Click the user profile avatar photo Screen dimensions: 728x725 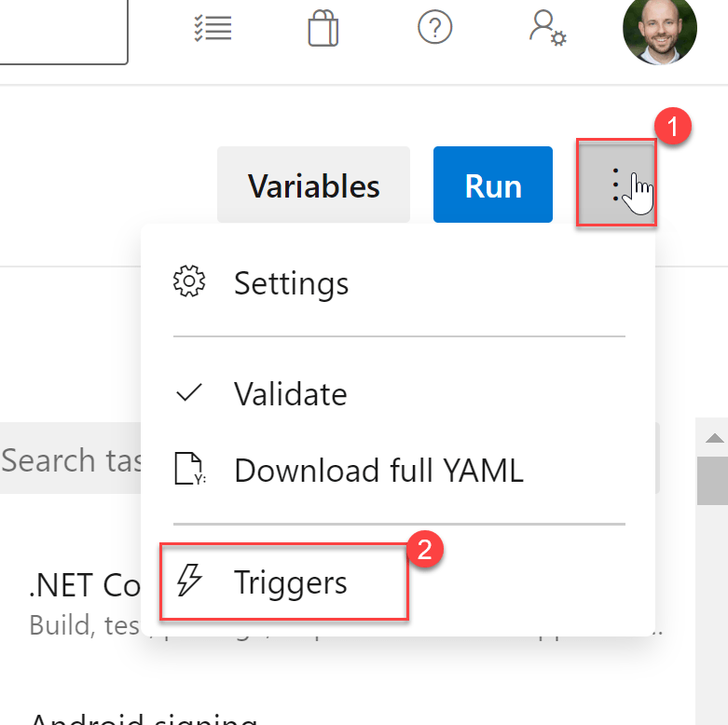point(659,32)
